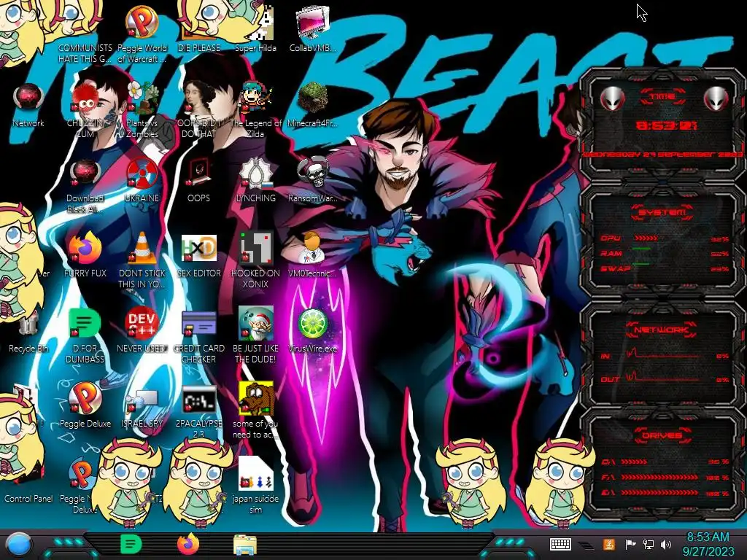Open the Action Center flag icon
Viewport: 747px width, 560px height.
[x=631, y=544]
